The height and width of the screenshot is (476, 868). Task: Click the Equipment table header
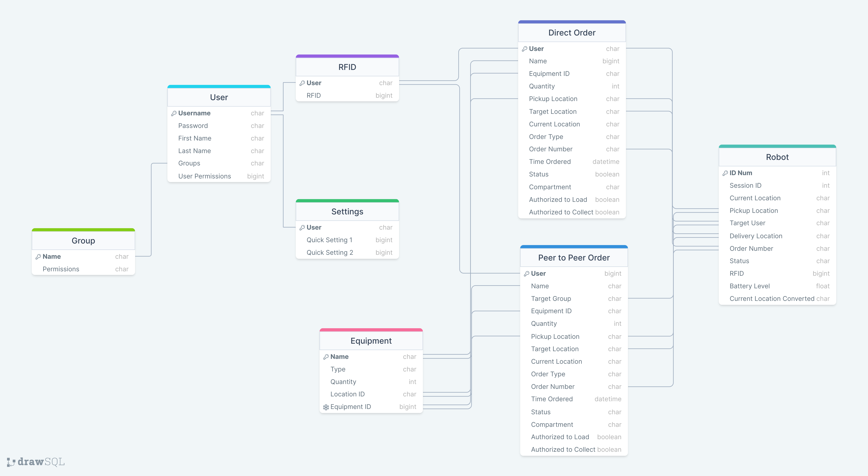pyautogui.click(x=371, y=341)
